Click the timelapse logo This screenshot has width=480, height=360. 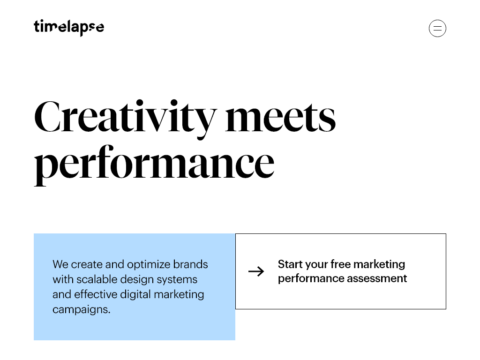point(69,27)
